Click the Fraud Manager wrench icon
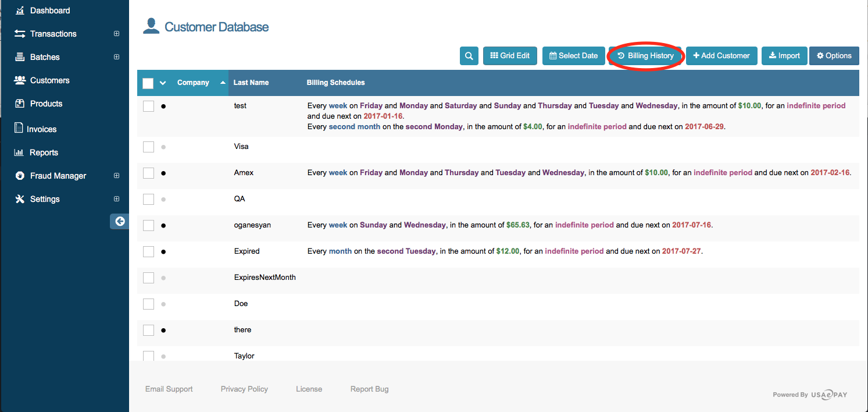Viewport: 868px width, 412px height. point(20,176)
